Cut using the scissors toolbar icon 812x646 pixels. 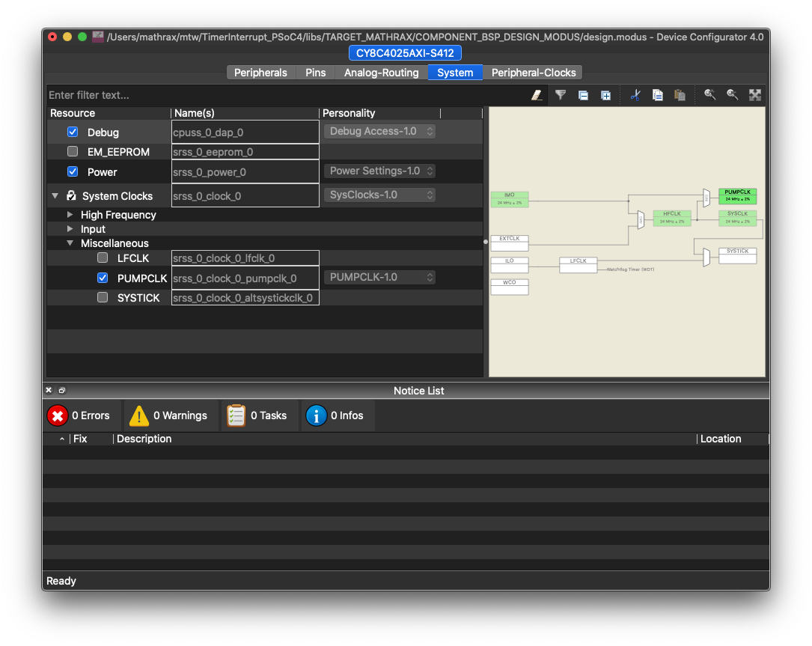[635, 95]
